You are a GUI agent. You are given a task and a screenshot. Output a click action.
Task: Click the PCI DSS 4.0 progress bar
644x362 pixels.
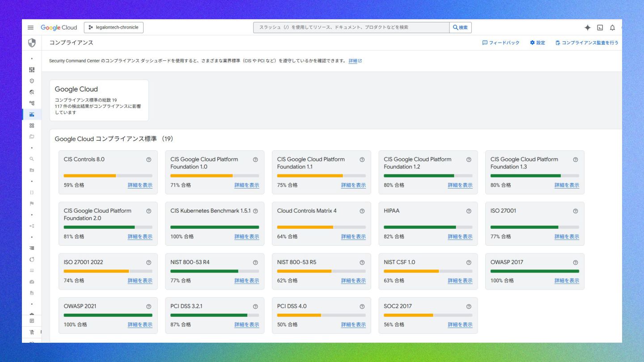point(322,315)
